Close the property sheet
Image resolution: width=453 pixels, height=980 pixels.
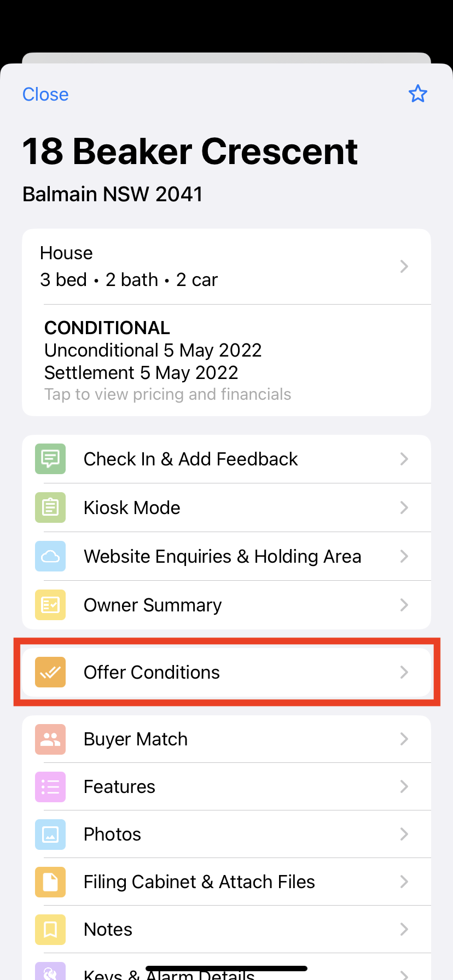45,94
